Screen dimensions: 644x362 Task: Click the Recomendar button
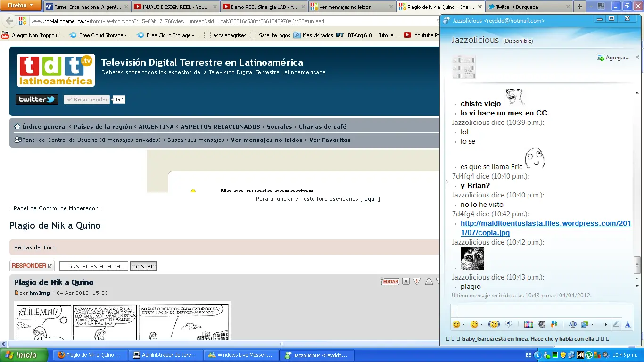(x=87, y=99)
